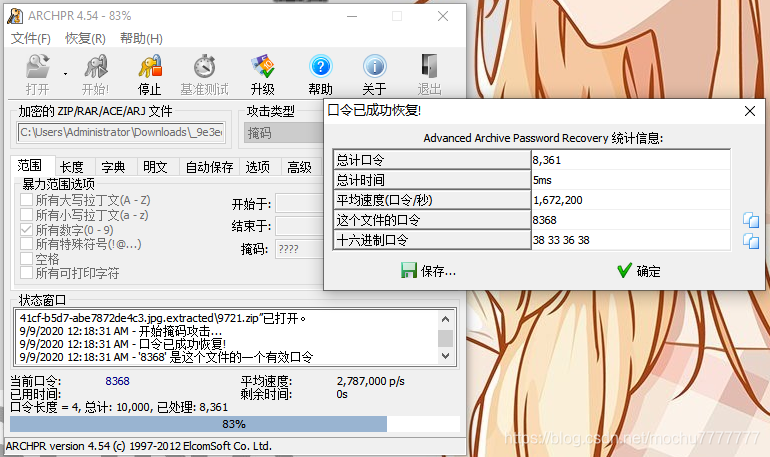The height and width of the screenshot is (457, 770).
Task: Open the 帮助(H) menu
Action: (x=141, y=38)
